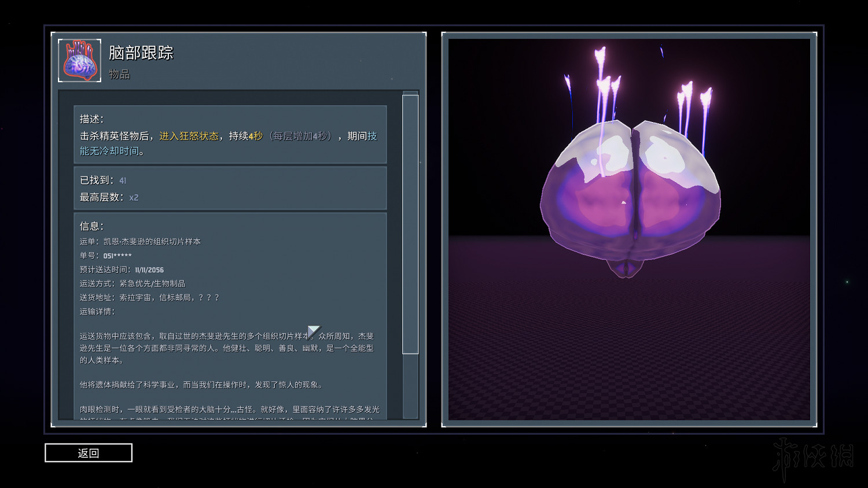Click the 运单 shipment name line
The width and height of the screenshot is (868, 488).
tap(140, 242)
